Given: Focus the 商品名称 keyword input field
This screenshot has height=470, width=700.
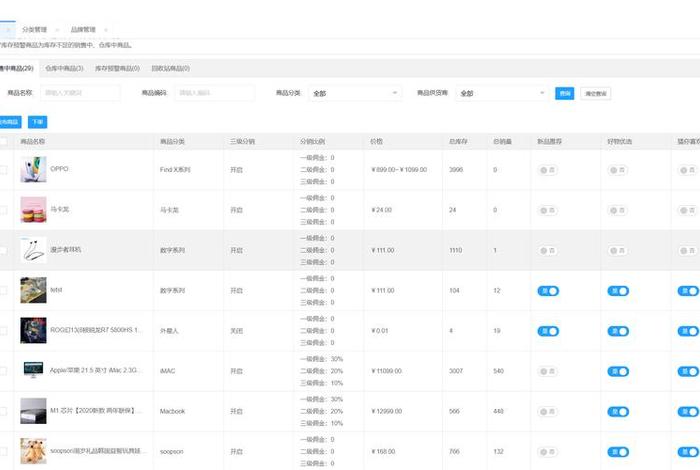Looking at the screenshot, I should (80, 93).
